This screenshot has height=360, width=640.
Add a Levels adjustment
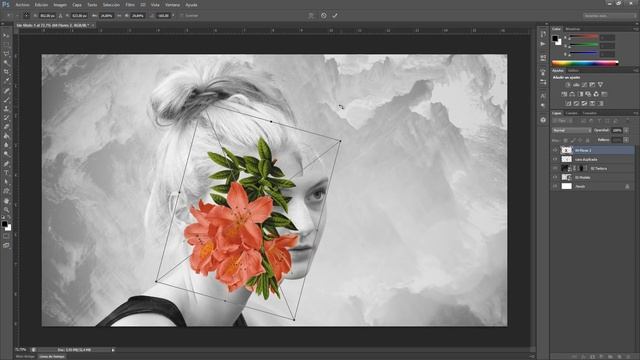click(576, 84)
